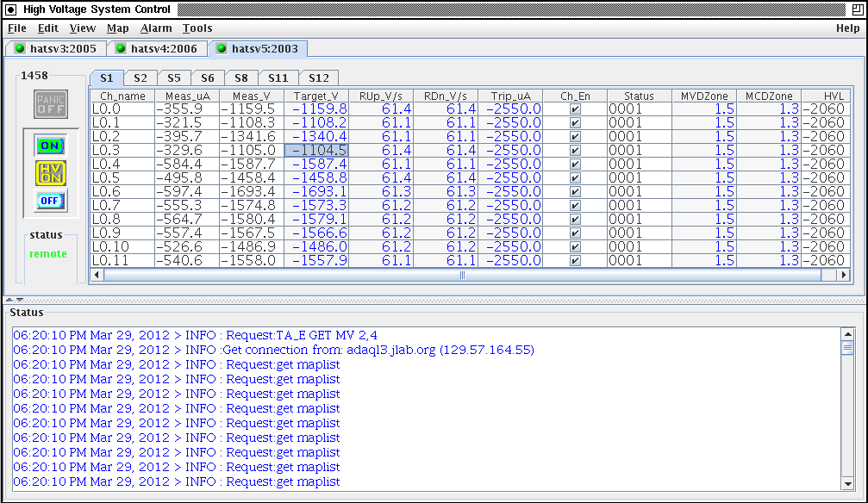Open the Tools menu
Screen dimensions: 868x503
[197, 28]
